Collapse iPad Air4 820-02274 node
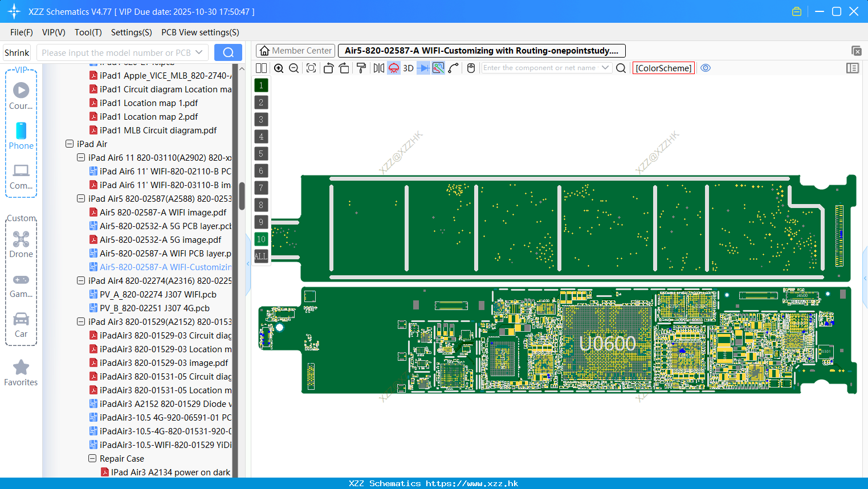Image resolution: width=868 pixels, height=489 pixels. 81,280
